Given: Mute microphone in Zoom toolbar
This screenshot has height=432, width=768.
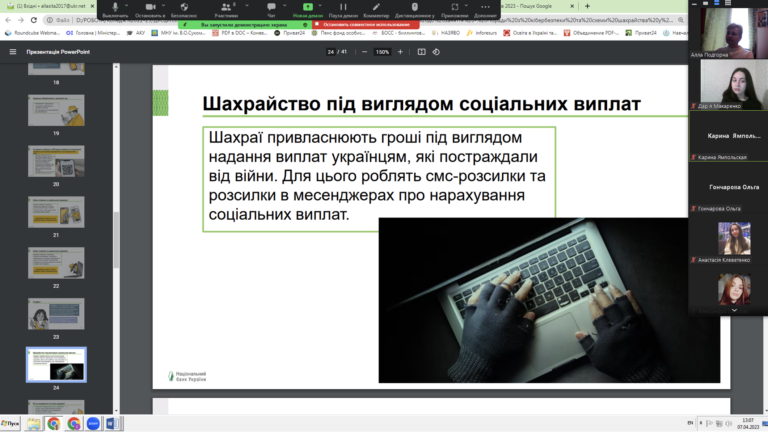Looking at the screenshot, I should tap(115, 9).
